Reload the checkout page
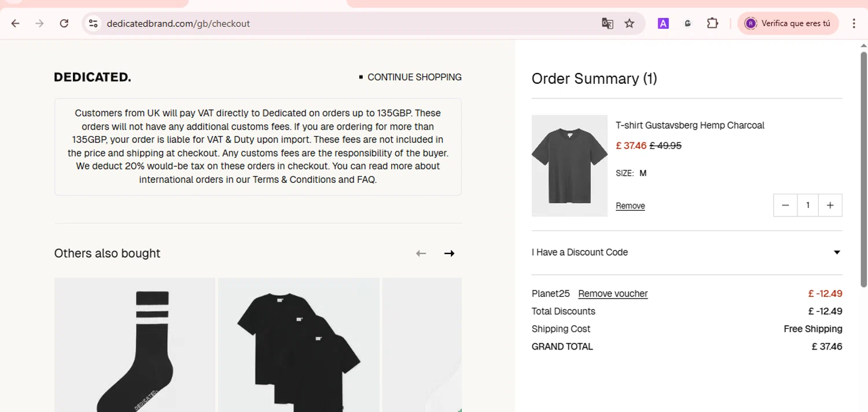Viewport: 868px width, 412px height. tap(64, 24)
